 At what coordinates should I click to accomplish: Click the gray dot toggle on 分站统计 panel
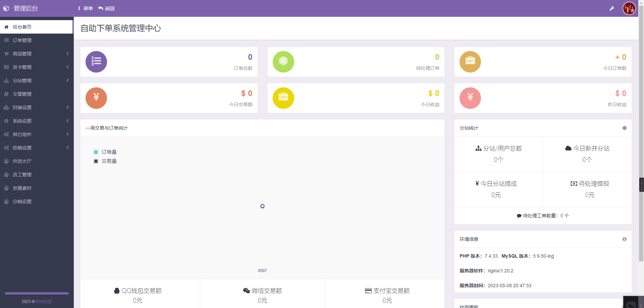625,128
